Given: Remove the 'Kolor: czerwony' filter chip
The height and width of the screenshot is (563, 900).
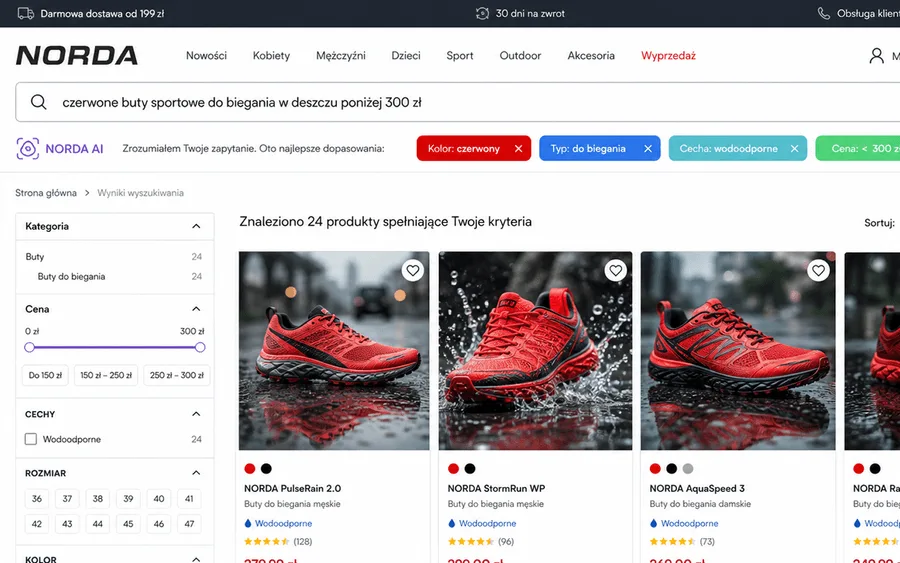Looking at the screenshot, I should coord(518,149).
